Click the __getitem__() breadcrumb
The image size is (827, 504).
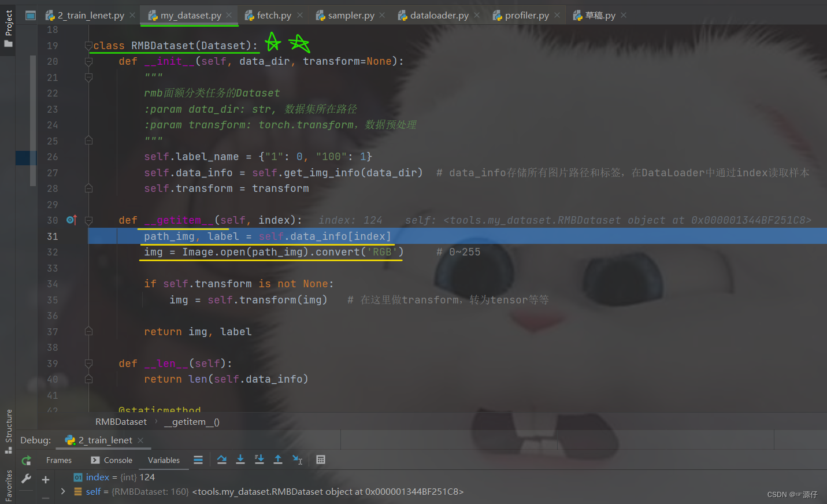[192, 422]
